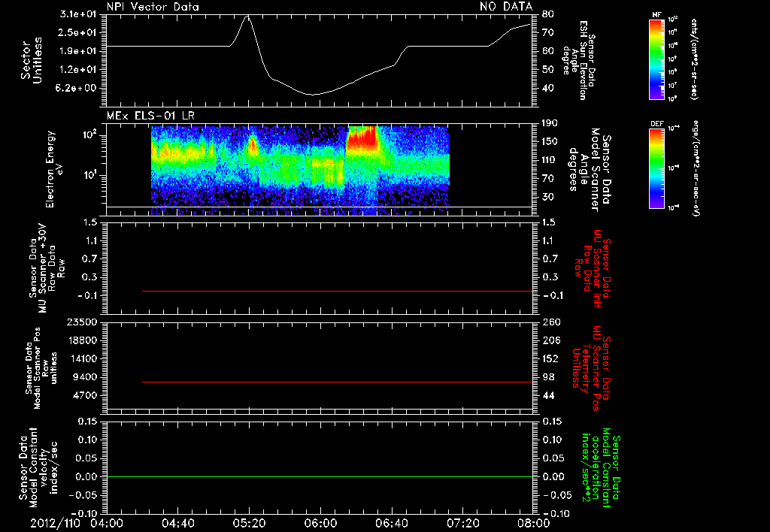Click the "80" Sun Elevation tick label
770x532 pixels.
point(548,14)
